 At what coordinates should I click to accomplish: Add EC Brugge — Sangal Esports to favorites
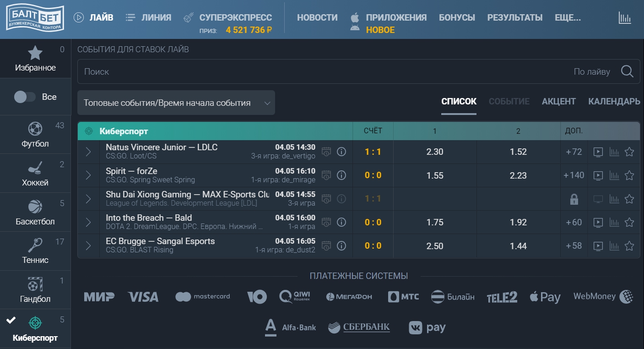click(x=629, y=246)
